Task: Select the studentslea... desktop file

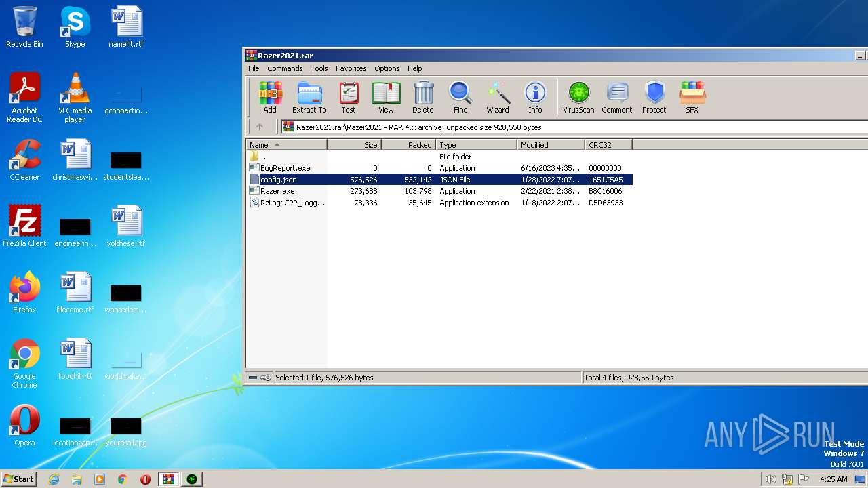Action: point(126,165)
